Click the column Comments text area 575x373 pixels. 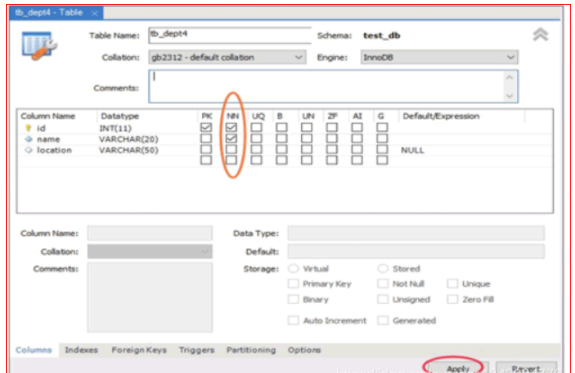click(x=150, y=297)
